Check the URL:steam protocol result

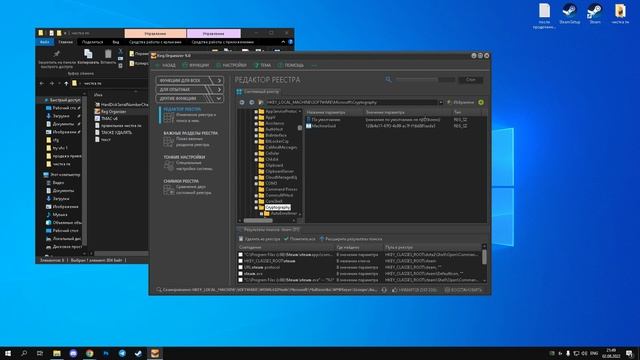pyautogui.click(x=240, y=267)
